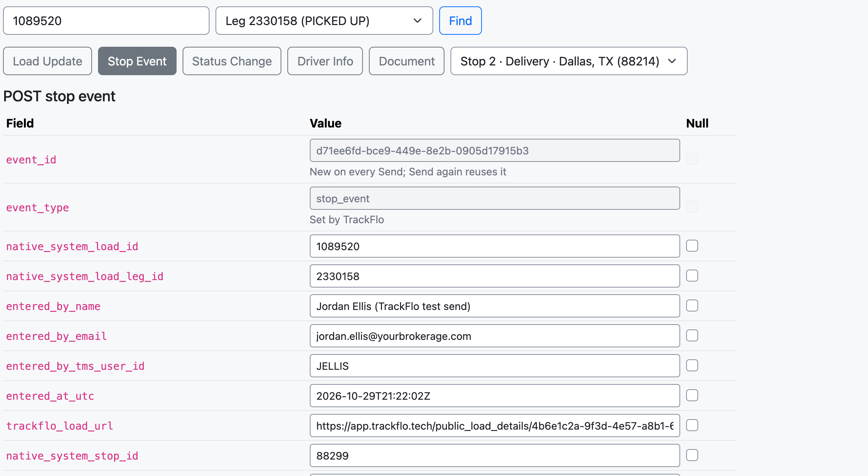Open the Leg 2330158 (PICKED UP) dropdown

(324, 21)
